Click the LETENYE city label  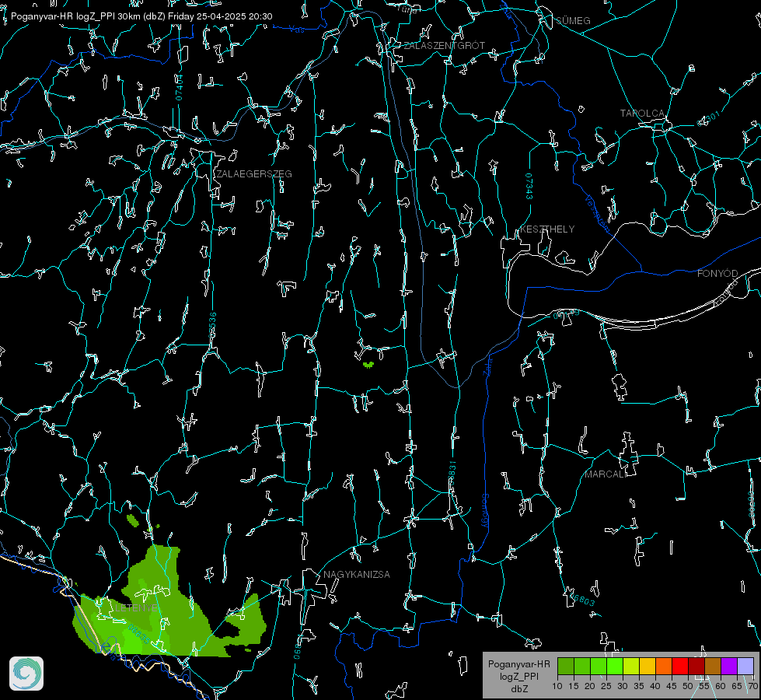pos(136,608)
